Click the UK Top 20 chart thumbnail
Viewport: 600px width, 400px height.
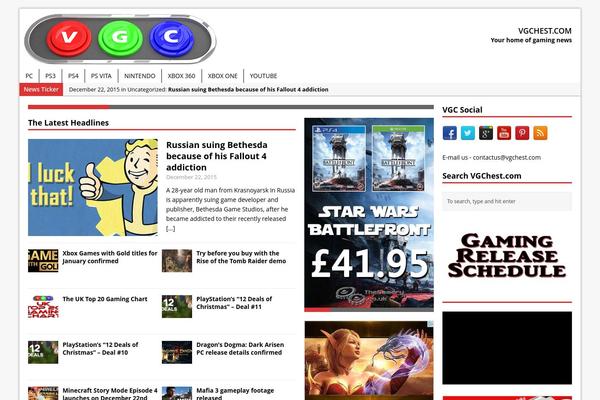43,307
